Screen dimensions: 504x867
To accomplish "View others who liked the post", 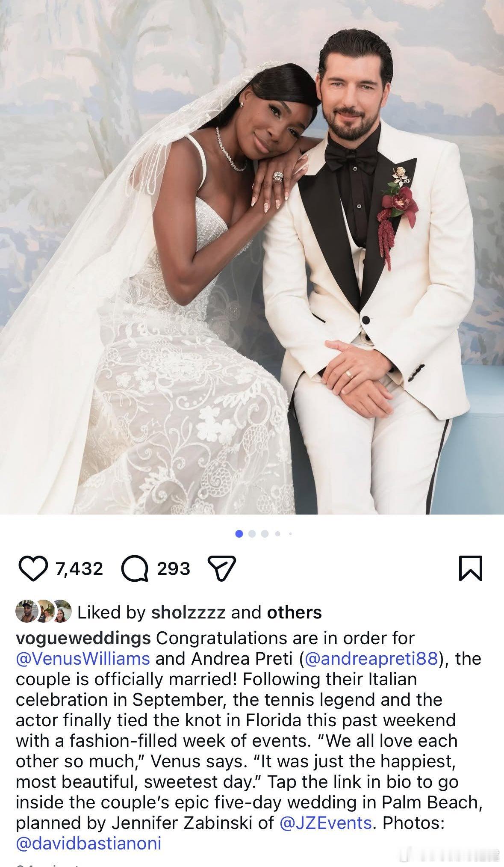I will (x=295, y=613).
